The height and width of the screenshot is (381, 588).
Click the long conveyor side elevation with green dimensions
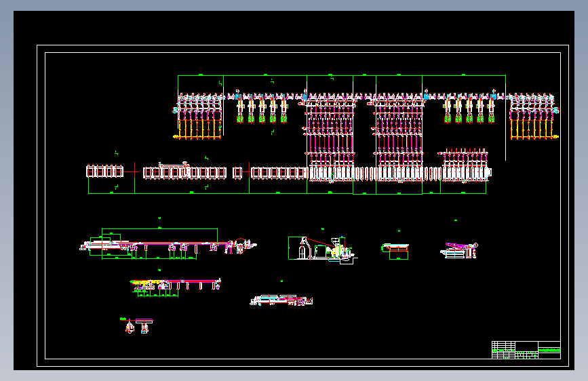click(x=168, y=243)
